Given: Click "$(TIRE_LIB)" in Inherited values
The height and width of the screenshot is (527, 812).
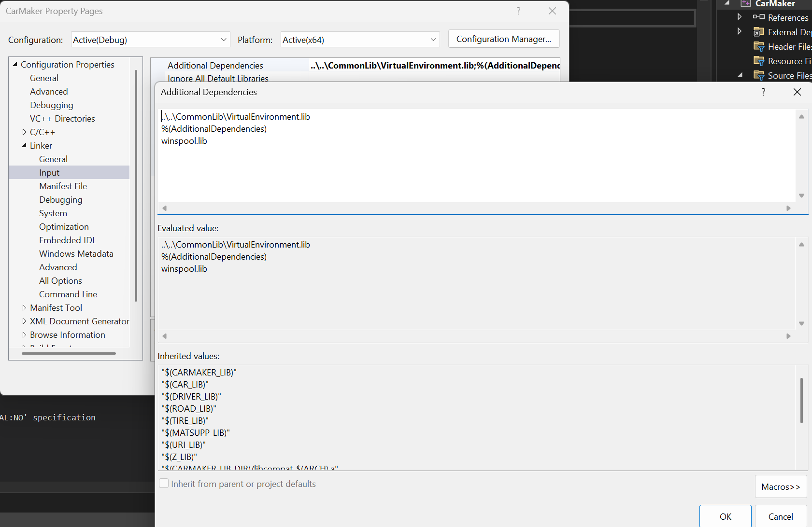Looking at the screenshot, I should click(185, 420).
